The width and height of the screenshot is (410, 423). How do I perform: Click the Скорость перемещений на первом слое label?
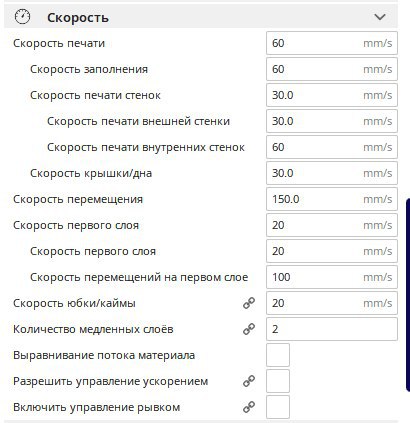point(139,277)
